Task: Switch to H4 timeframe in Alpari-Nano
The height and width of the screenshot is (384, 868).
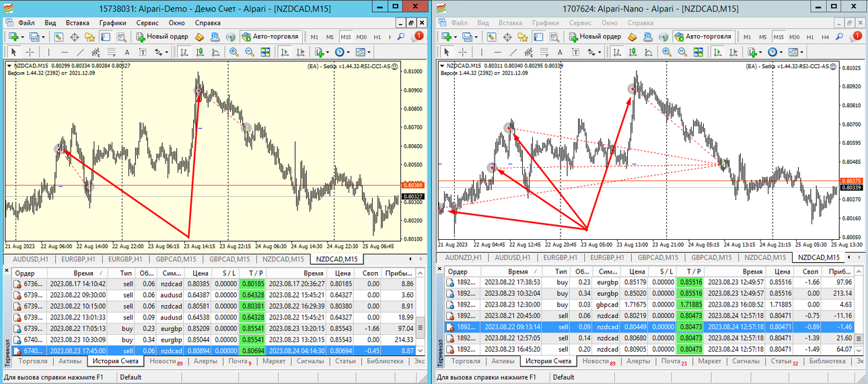Action: (825, 36)
